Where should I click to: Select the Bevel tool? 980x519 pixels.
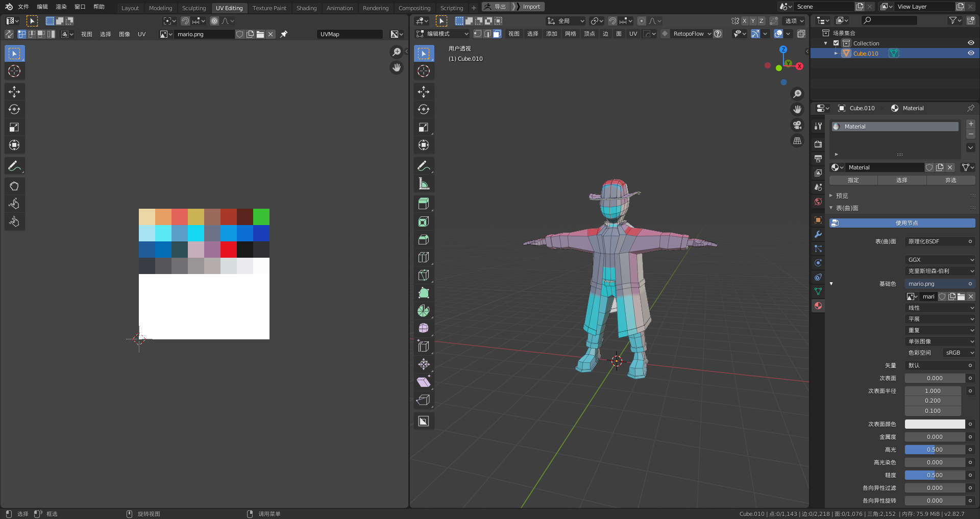click(x=424, y=239)
